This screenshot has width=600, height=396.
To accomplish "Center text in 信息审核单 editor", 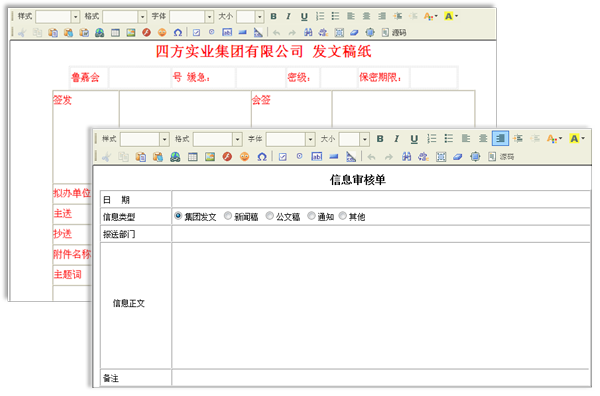I will tap(483, 139).
